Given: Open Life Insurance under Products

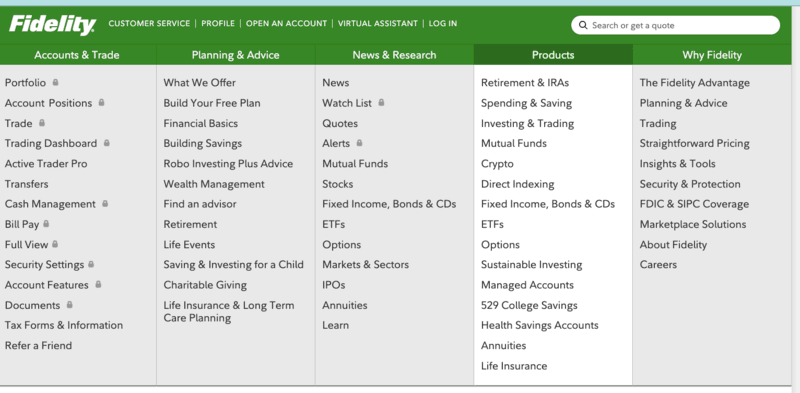Looking at the screenshot, I should [514, 366].
